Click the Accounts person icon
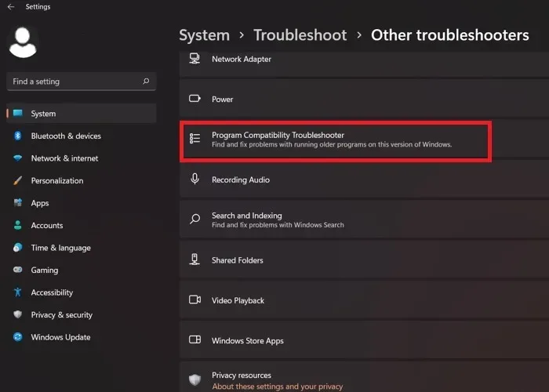Viewport: 549px width, 392px height. pyautogui.click(x=17, y=225)
